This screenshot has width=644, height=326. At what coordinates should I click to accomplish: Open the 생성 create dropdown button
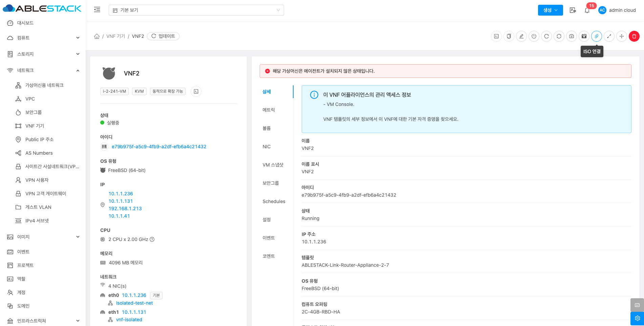pos(550,10)
